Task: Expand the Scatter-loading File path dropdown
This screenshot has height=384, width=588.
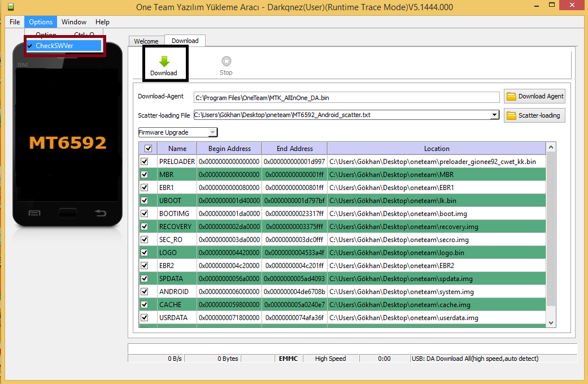Action: (x=494, y=115)
